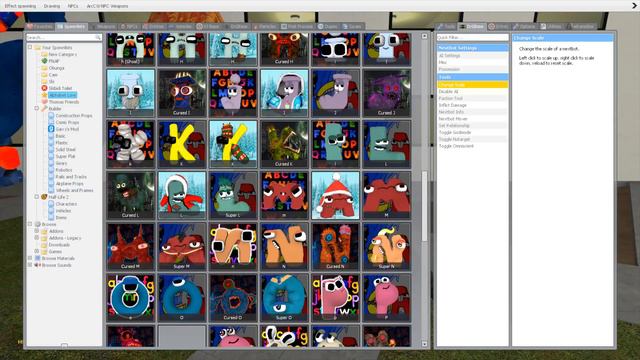Switch to the DrGBase tab in tool panel

472,27
